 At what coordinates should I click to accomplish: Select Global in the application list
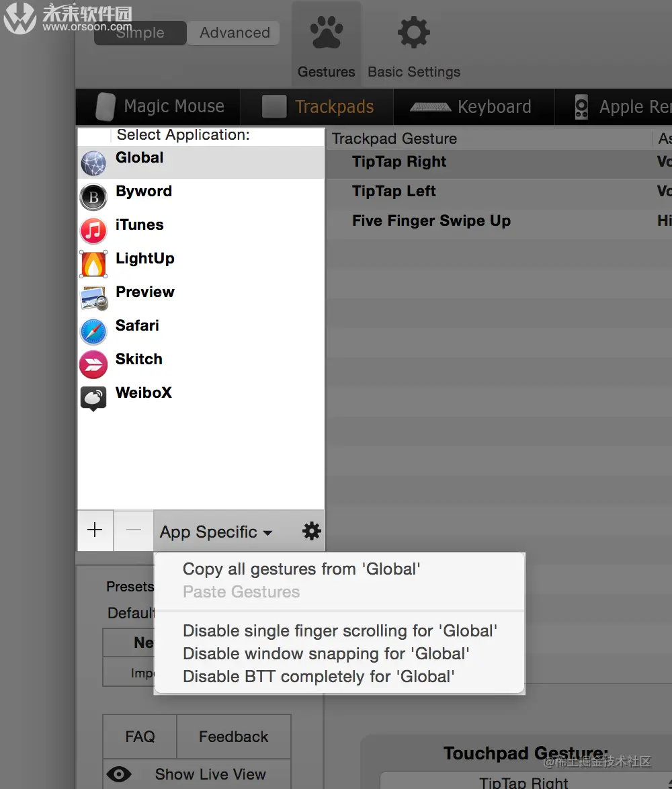pos(201,163)
